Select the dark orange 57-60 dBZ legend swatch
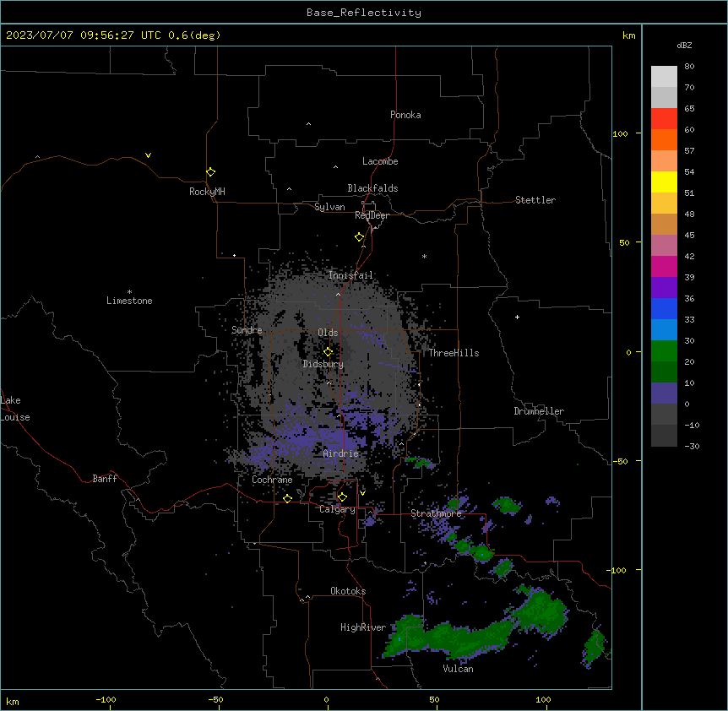This screenshot has height=711, width=728. coord(664,139)
